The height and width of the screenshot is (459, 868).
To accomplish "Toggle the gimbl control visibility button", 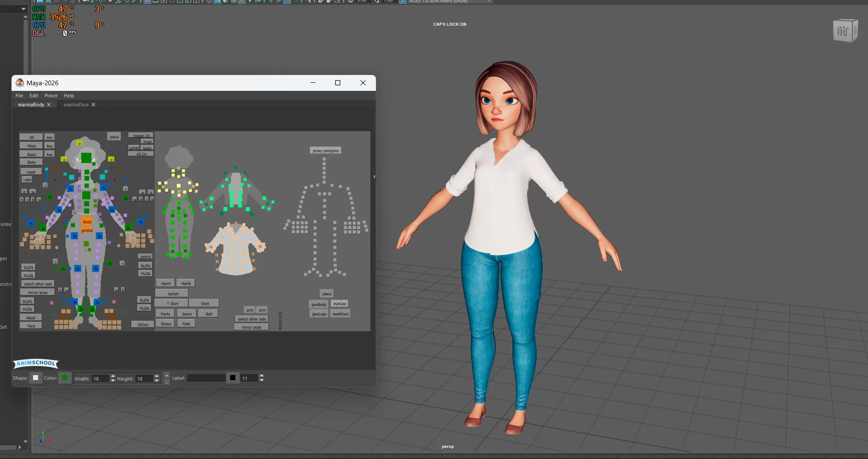I will (x=134, y=148).
